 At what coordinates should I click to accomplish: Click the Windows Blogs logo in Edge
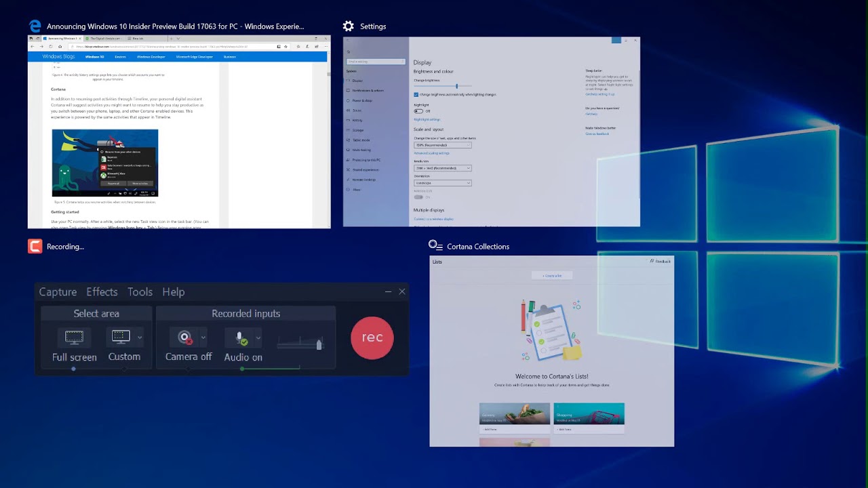tap(58, 57)
